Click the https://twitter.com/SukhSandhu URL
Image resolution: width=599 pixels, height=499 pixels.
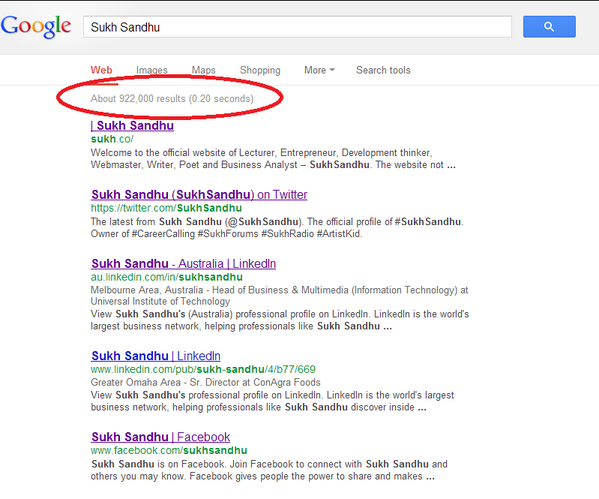point(166,208)
